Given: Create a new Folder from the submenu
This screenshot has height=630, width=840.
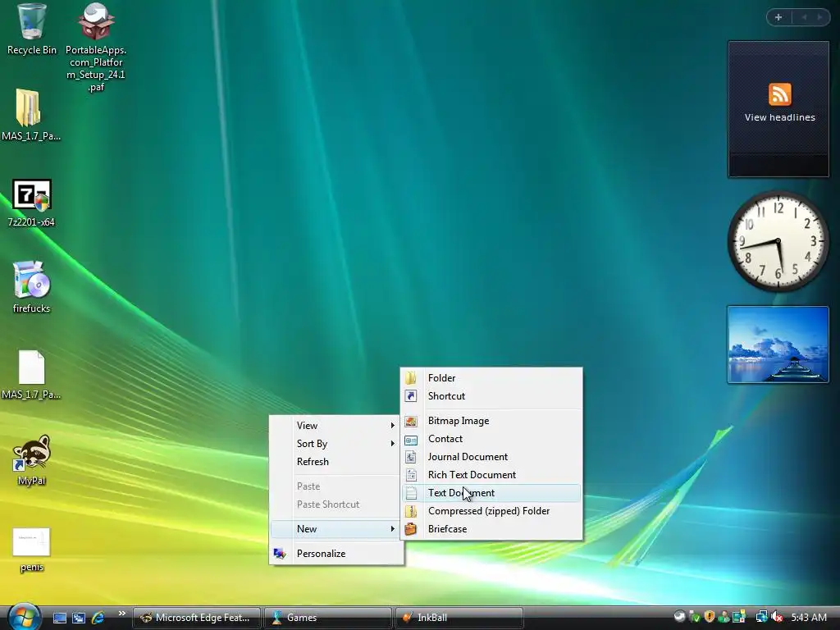Looking at the screenshot, I should (491, 378).
